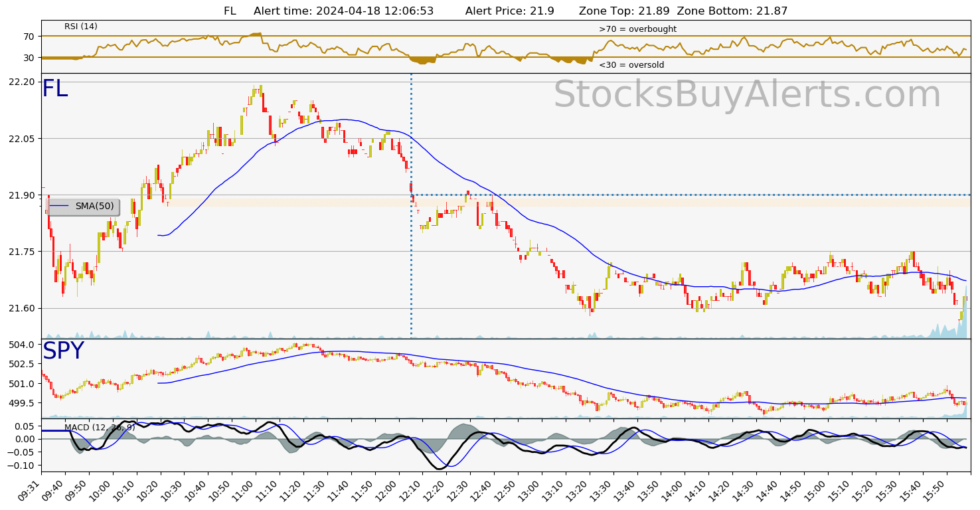This screenshot has width=980, height=510.
Task: Click the Zone Top 21.89 text
Action: 624,11
